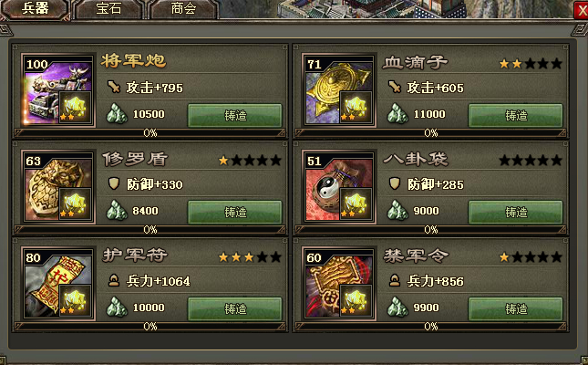Forge 血滴子 with the 铸造 button
The width and height of the screenshot is (588, 365).
click(516, 115)
